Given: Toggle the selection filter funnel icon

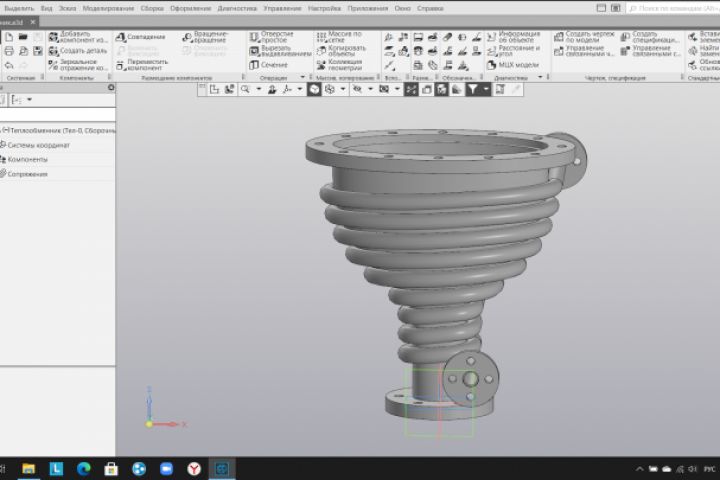Looking at the screenshot, I should click(472, 90).
